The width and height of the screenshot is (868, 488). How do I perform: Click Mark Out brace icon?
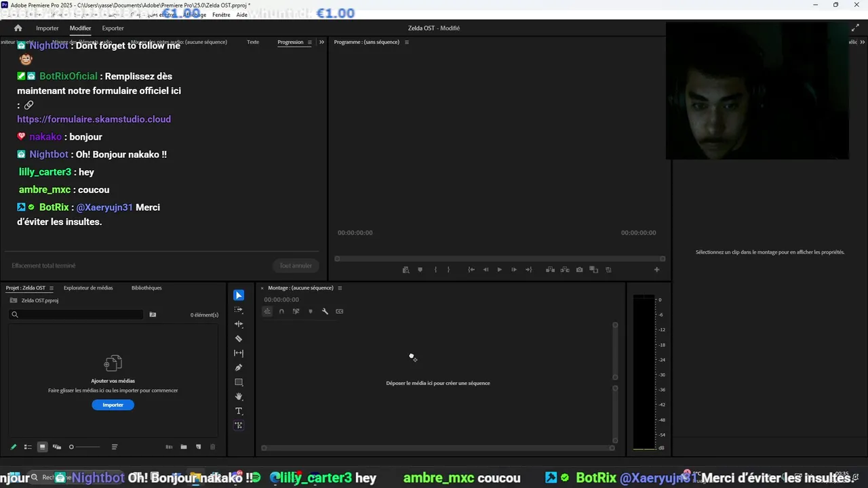click(448, 270)
